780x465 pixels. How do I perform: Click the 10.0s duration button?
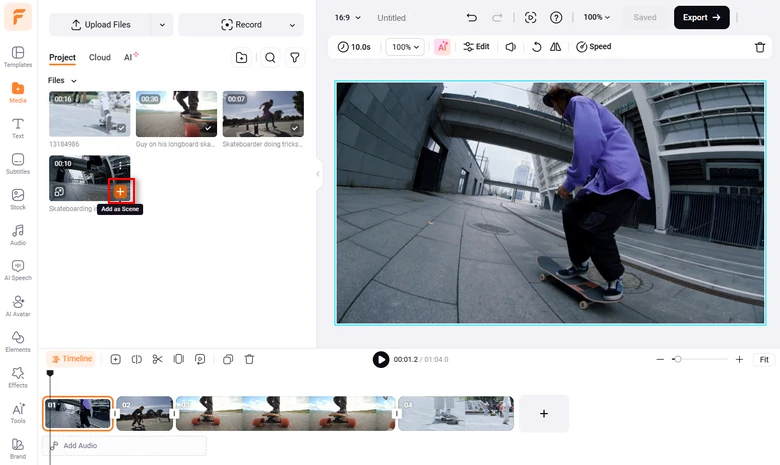(354, 47)
